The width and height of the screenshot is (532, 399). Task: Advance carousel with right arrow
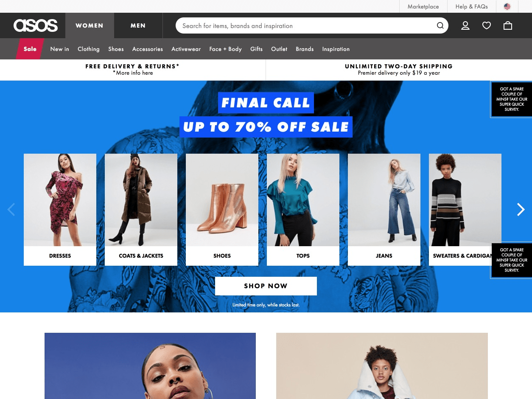coord(521,209)
